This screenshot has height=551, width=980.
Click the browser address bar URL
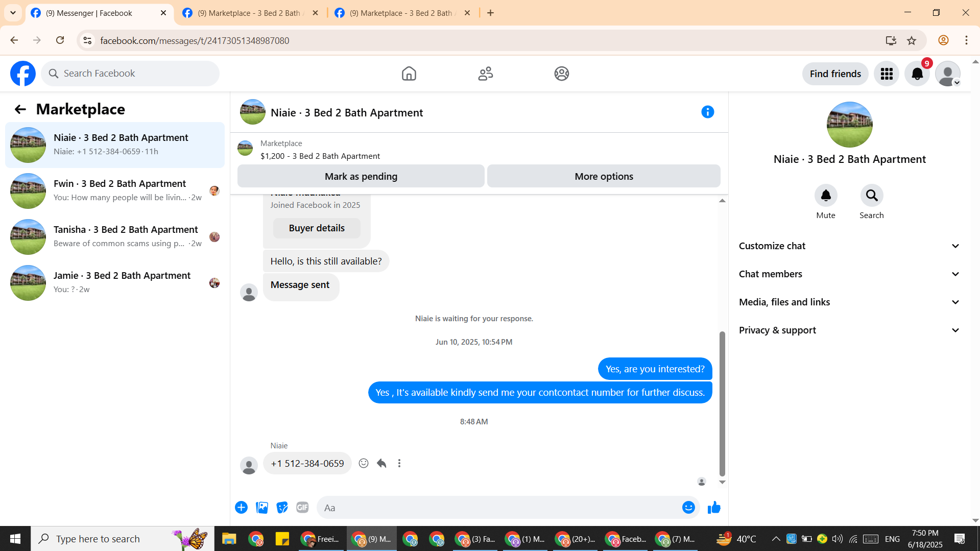tap(195, 40)
